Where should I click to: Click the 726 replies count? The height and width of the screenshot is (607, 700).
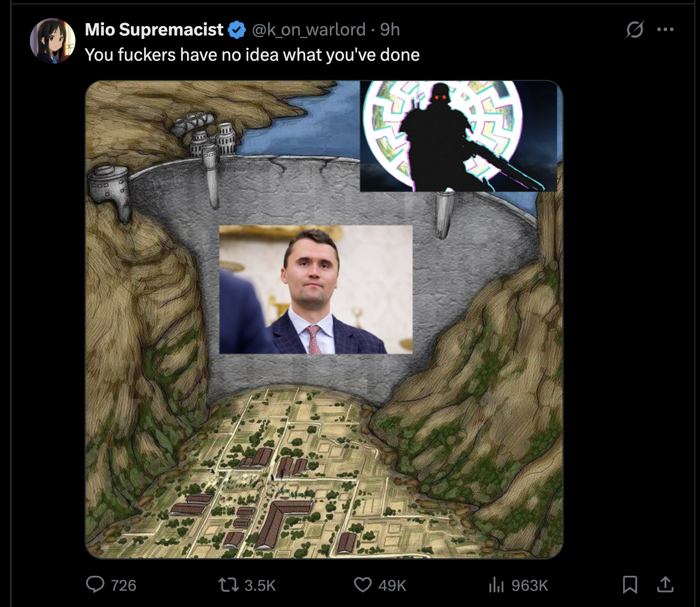click(x=124, y=585)
